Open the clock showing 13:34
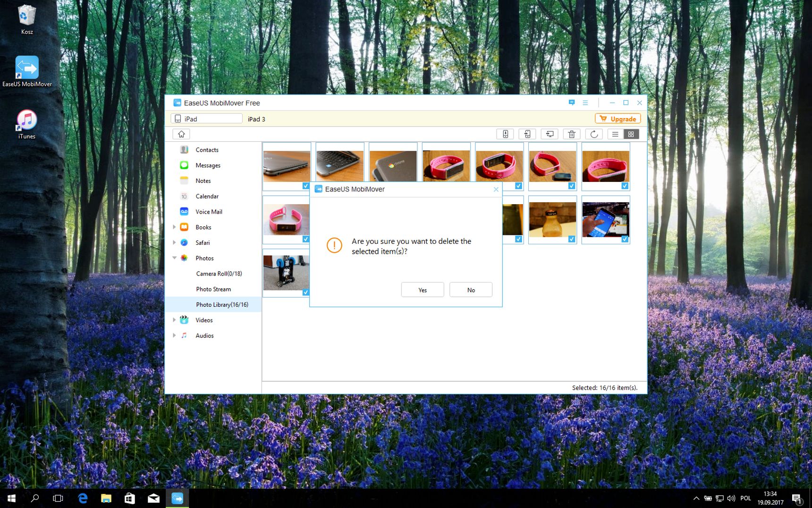This screenshot has width=812, height=508. click(770, 498)
